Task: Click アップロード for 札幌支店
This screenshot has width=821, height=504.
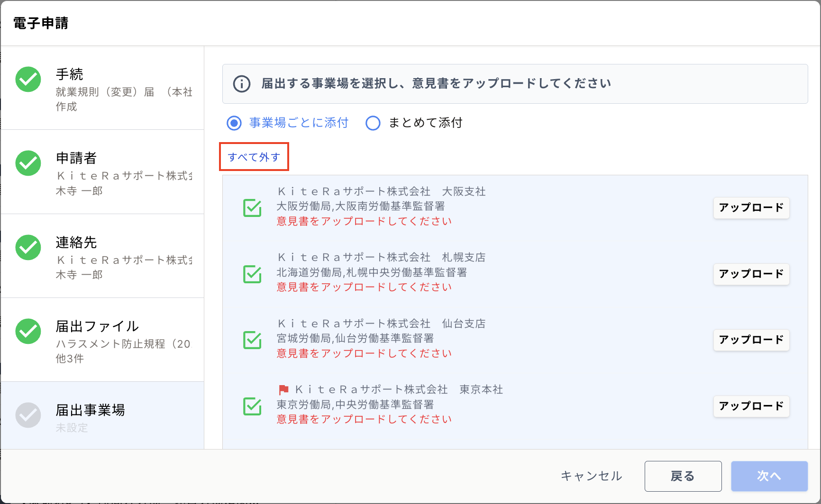Action: pyautogui.click(x=751, y=274)
